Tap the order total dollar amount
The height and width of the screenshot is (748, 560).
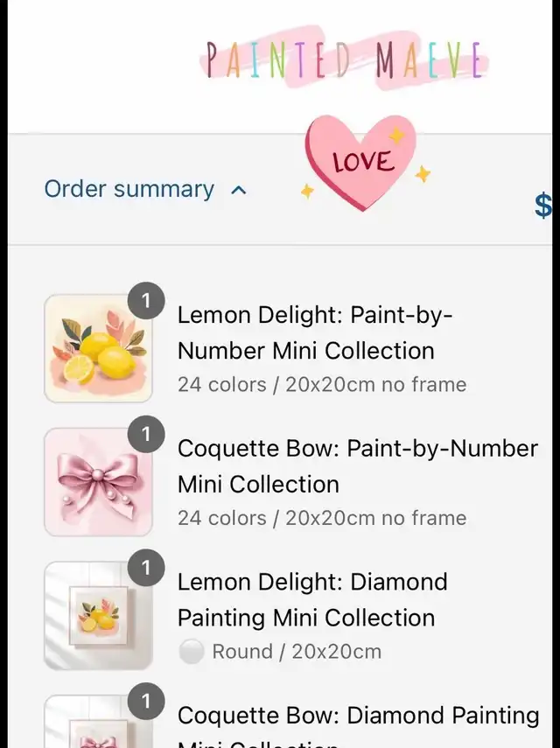(x=543, y=206)
